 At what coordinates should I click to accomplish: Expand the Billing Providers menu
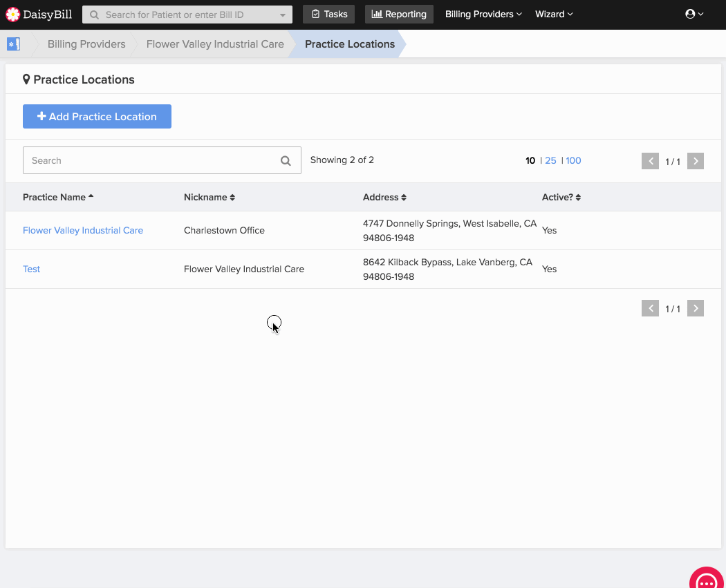[483, 15]
